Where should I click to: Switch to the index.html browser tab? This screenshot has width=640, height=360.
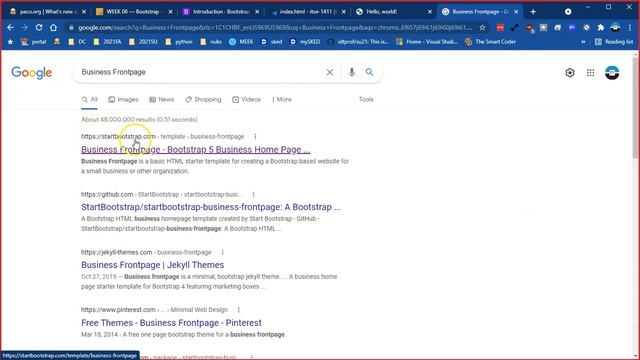point(307,12)
